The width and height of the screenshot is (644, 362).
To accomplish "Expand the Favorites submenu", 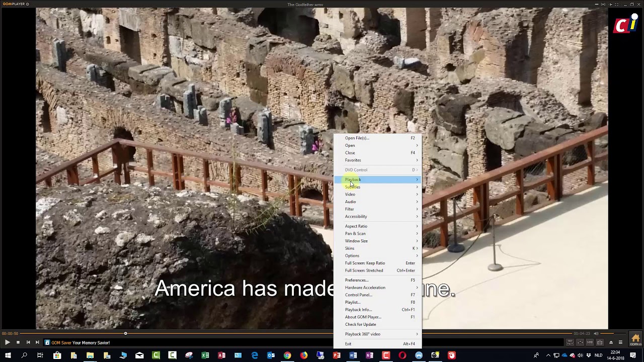I will tap(378, 160).
